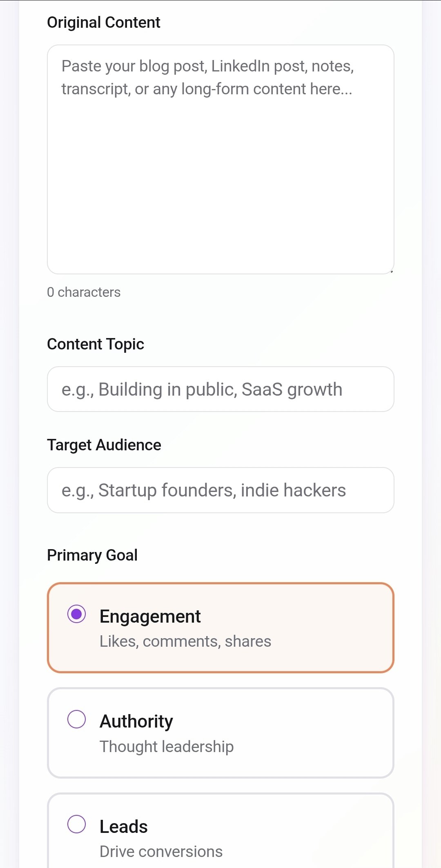This screenshot has width=441, height=868.
Task: Click the unselected Authority radio circle
Action: tap(78, 720)
